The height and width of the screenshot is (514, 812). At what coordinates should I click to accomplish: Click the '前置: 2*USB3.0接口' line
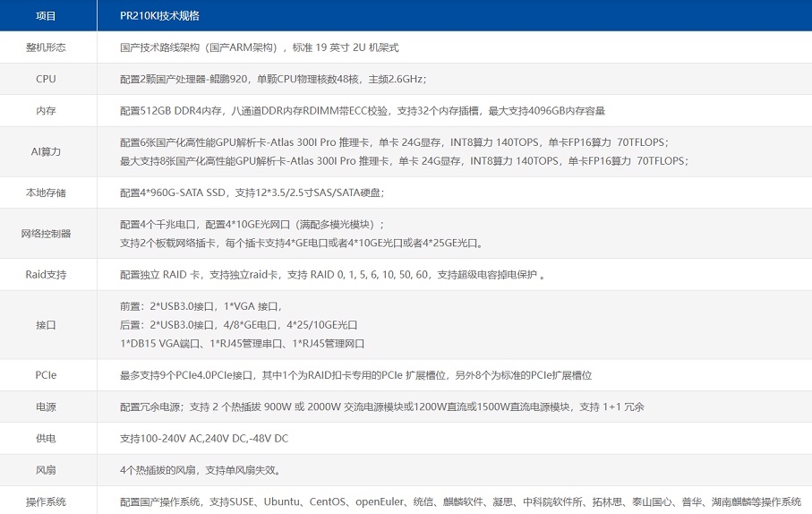pos(201,306)
